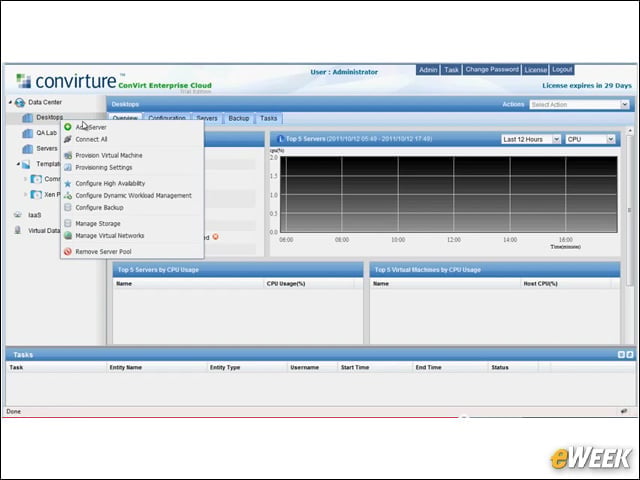Expand the Xen templates group node

(25, 194)
